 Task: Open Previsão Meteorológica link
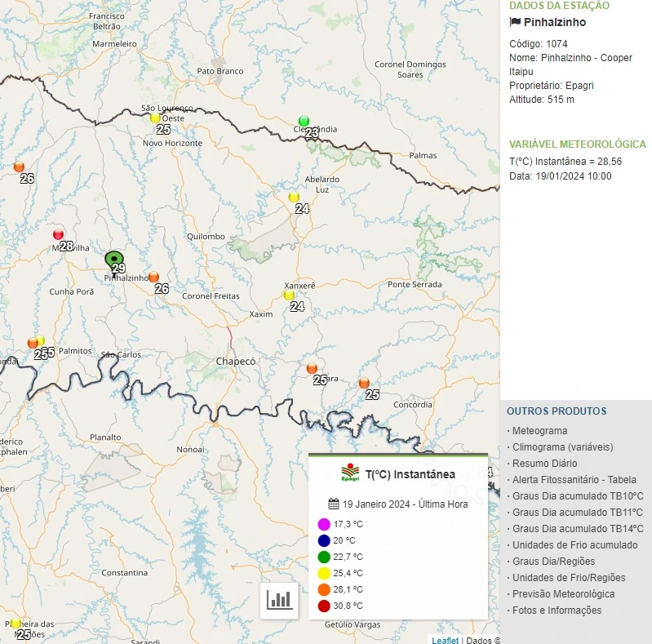[x=563, y=594]
